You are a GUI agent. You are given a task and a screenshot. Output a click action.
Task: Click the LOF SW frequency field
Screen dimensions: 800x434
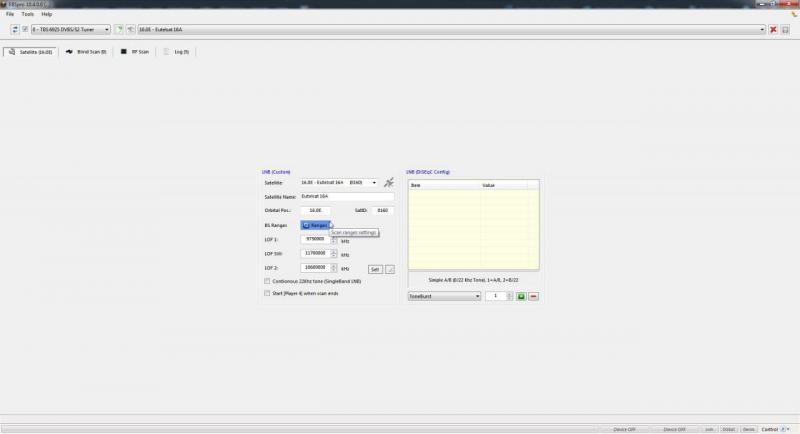tap(315, 253)
